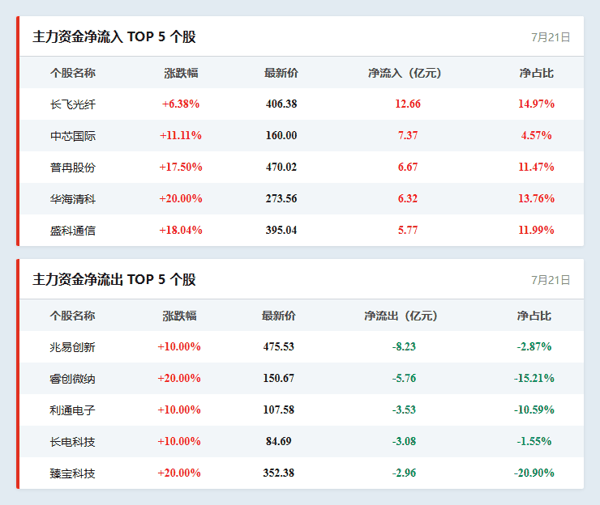Viewport: 600px width, 505px height.
Task: Click the 华海清科 stock name
Action: tap(73, 199)
